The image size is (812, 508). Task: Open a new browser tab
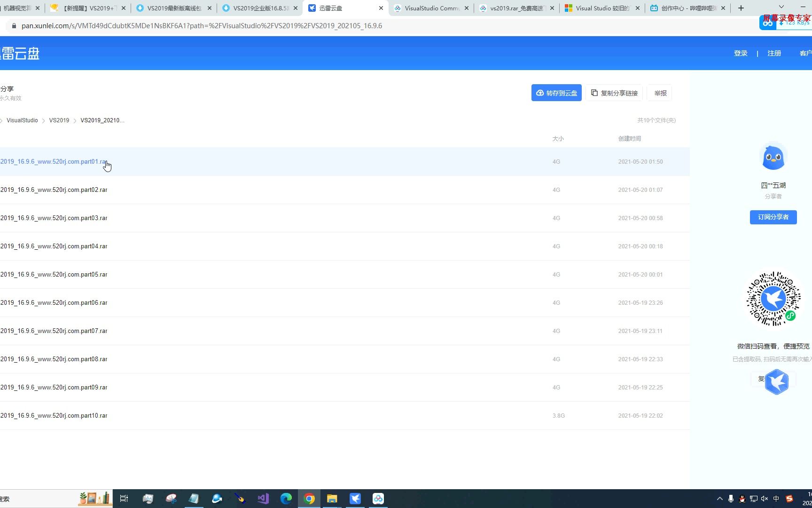(x=741, y=8)
